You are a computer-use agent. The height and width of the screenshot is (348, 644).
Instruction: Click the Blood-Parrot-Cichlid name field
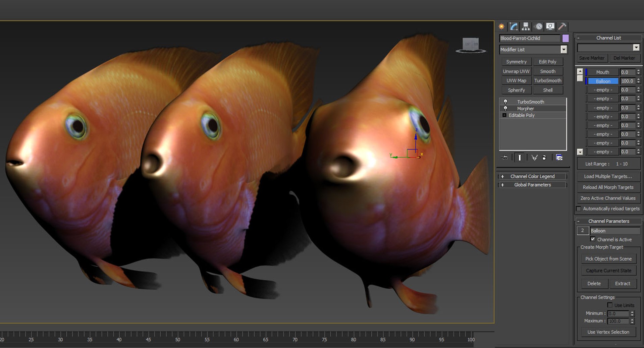[x=530, y=38]
